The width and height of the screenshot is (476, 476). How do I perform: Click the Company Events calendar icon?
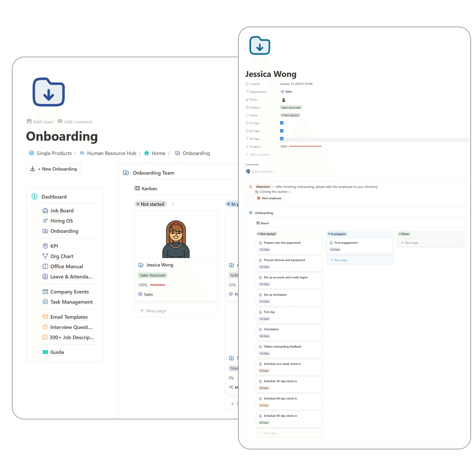(x=45, y=292)
